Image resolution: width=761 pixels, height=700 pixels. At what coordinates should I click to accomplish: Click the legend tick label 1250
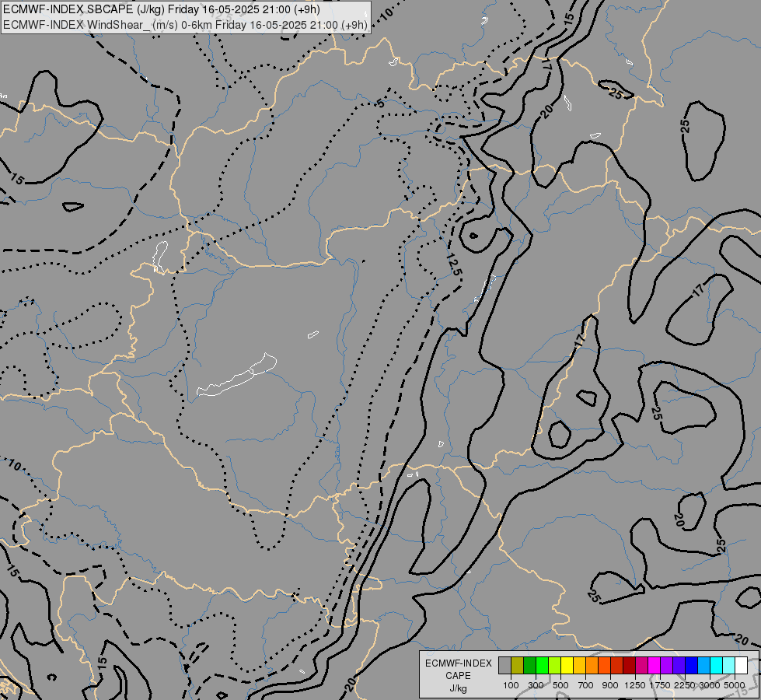point(635,685)
